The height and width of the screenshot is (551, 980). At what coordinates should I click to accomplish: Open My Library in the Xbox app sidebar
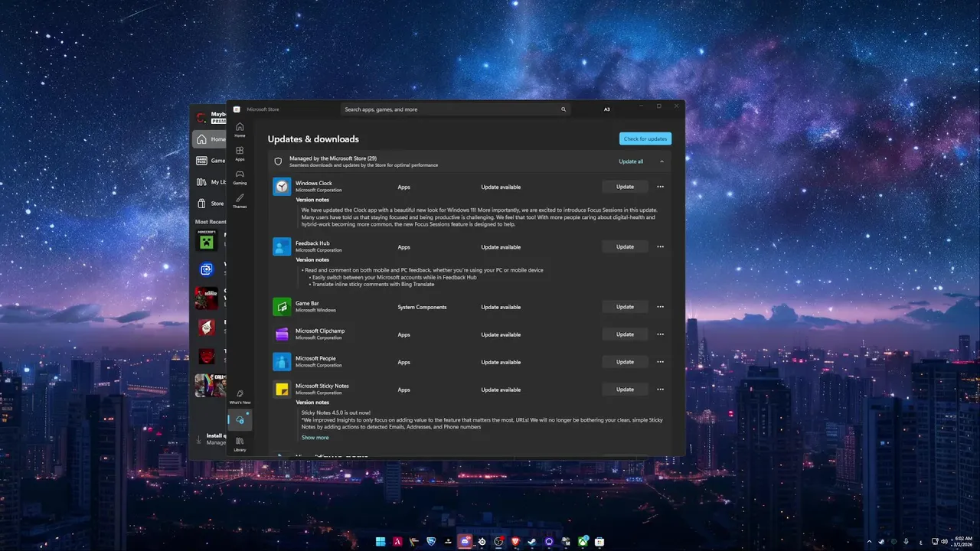(x=209, y=182)
